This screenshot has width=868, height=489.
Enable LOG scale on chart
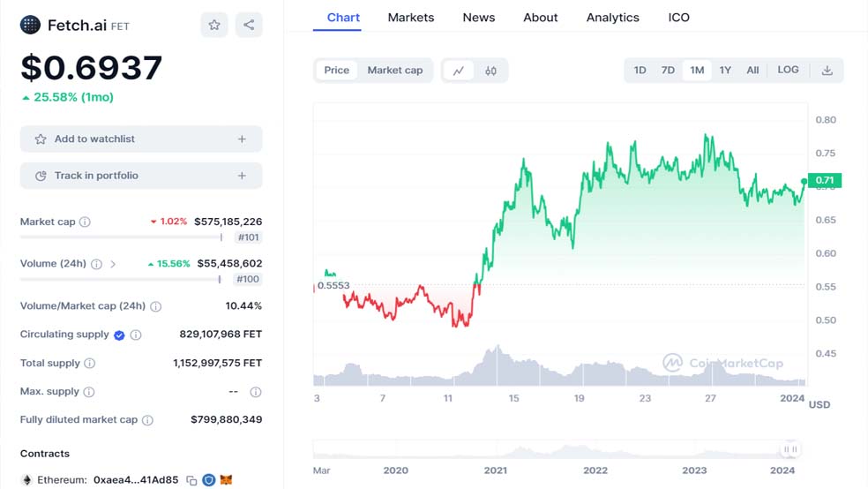(x=788, y=70)
